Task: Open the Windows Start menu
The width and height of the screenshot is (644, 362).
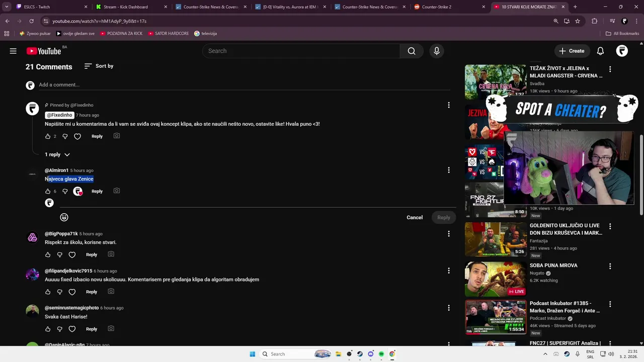Action: 253,354
